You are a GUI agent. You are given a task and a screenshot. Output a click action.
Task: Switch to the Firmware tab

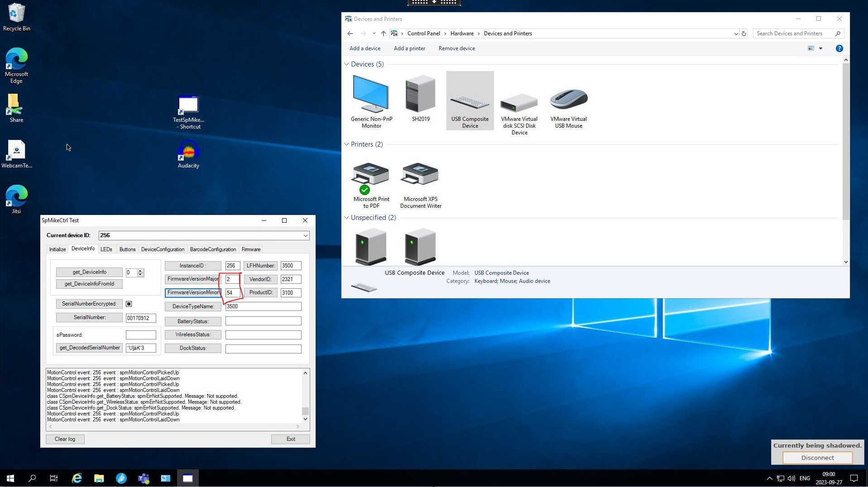(x=251, y=249)
